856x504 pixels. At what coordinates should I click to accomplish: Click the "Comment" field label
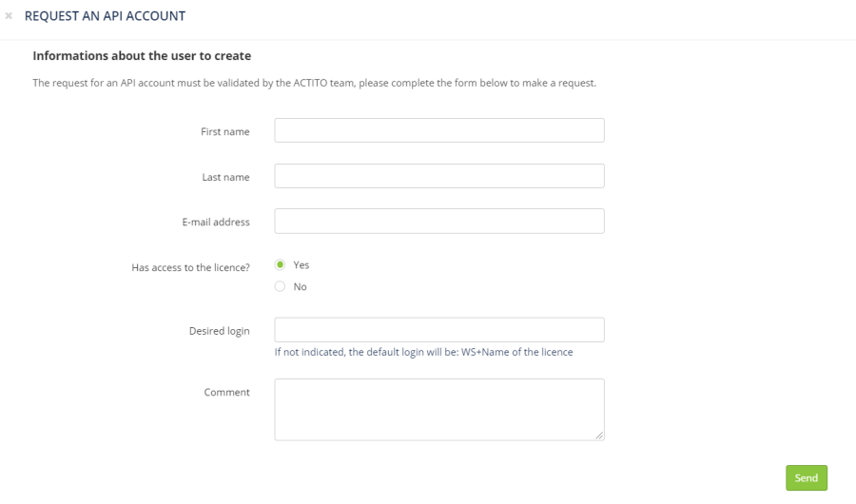coord(226,392)
